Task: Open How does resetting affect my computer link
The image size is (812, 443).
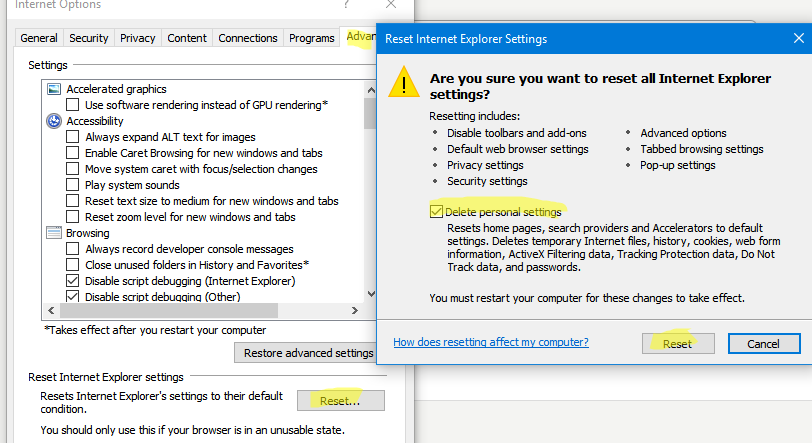Action: coord(490,342)
